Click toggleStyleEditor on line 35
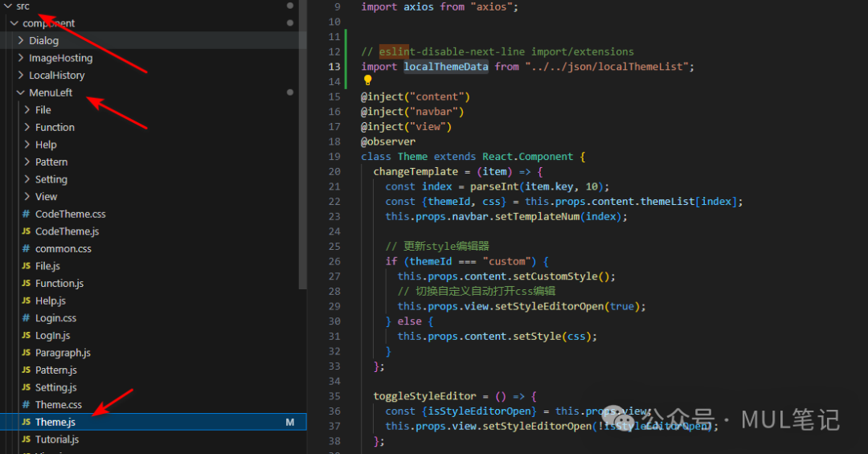Viewport: 868px width, 454px height. (424, 396)
